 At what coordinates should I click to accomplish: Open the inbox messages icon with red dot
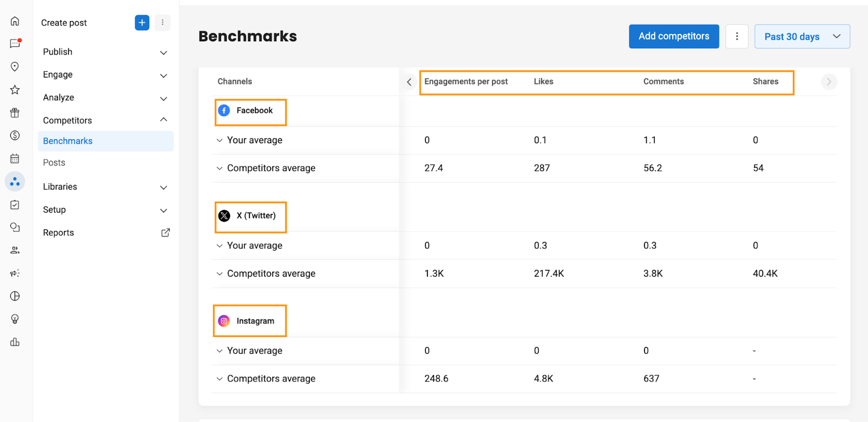coord(15,43)
